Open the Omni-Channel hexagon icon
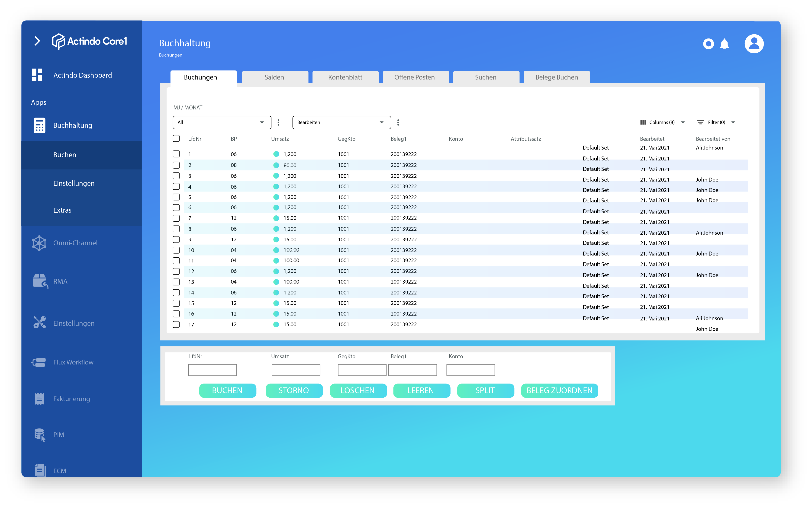Screen dimensions: 812x508 pos(39,243)
